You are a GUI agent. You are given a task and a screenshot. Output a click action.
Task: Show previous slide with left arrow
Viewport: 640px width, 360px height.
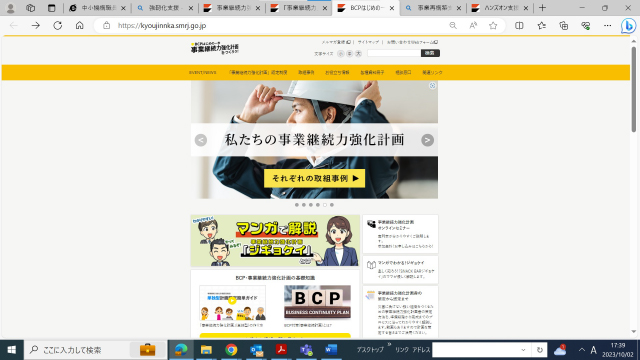tap(201, 140)
